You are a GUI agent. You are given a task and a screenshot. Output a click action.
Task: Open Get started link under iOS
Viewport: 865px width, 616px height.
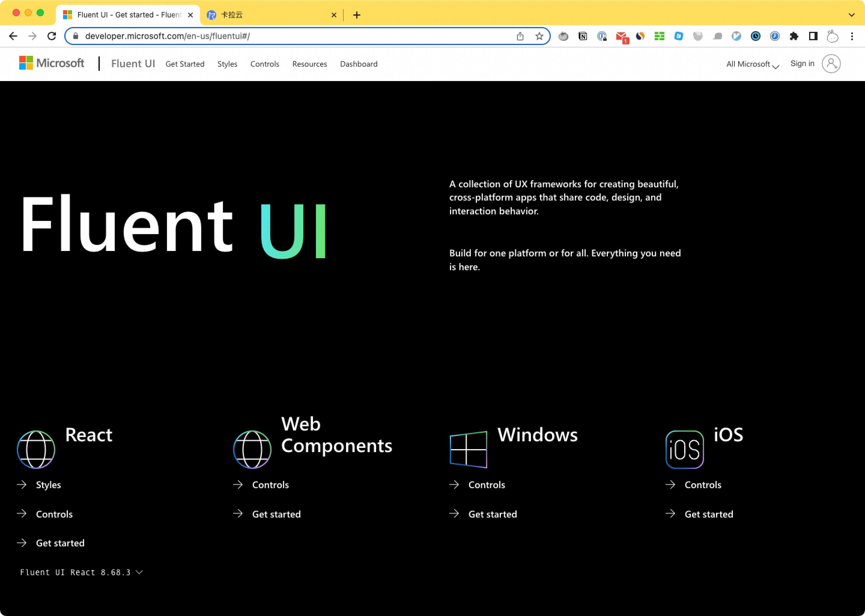[x=709, y=514]
